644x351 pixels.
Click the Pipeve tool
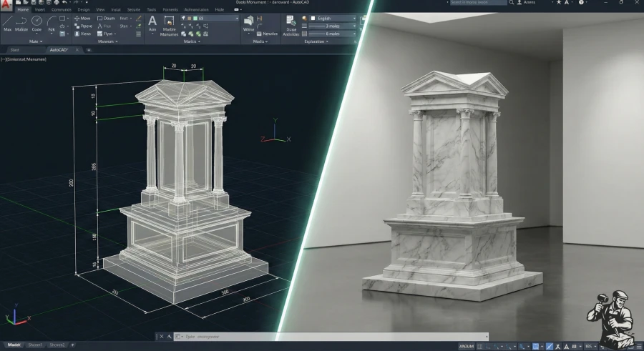(82, 26)
